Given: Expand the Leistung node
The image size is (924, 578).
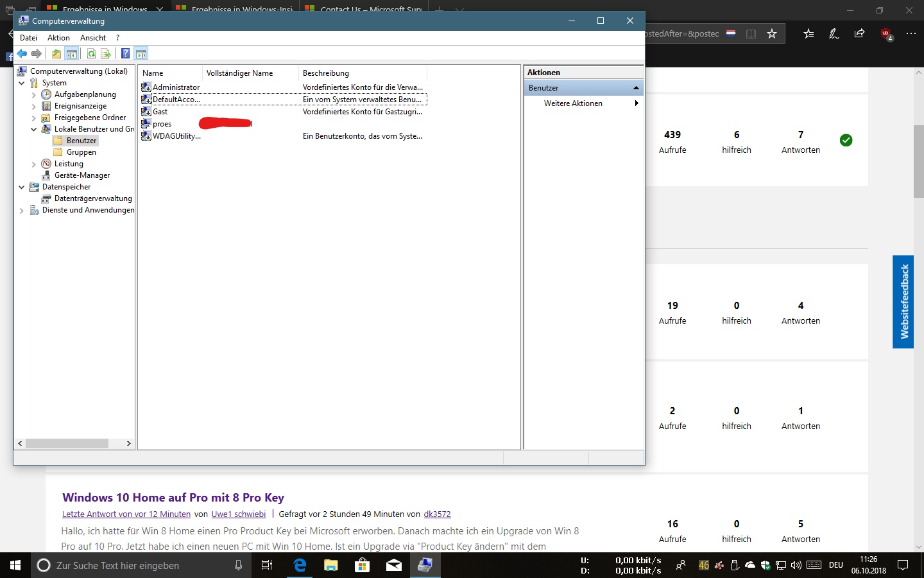Looking at the screenshot, I should pyautogui.click(x=33, y=164).
